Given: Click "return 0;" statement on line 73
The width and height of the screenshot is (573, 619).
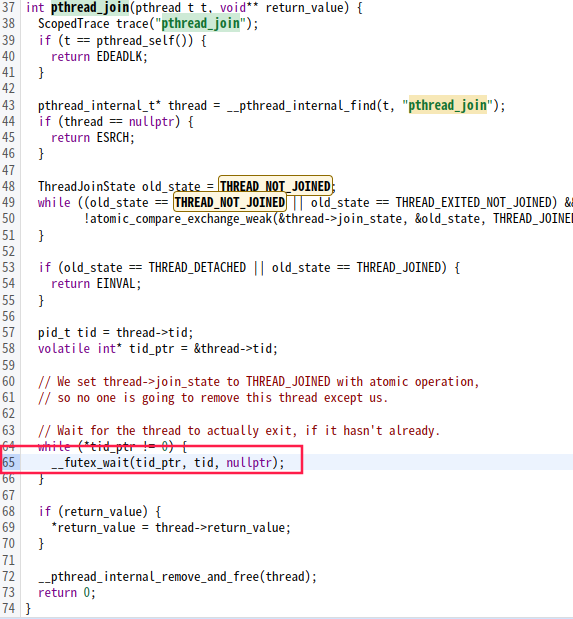Looking at the screenshot, I should [67, 593].
